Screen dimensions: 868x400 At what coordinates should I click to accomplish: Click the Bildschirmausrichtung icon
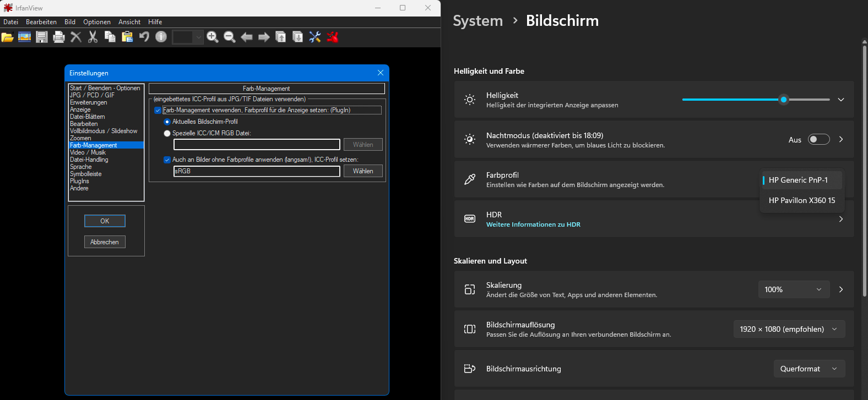click(470, 369)
